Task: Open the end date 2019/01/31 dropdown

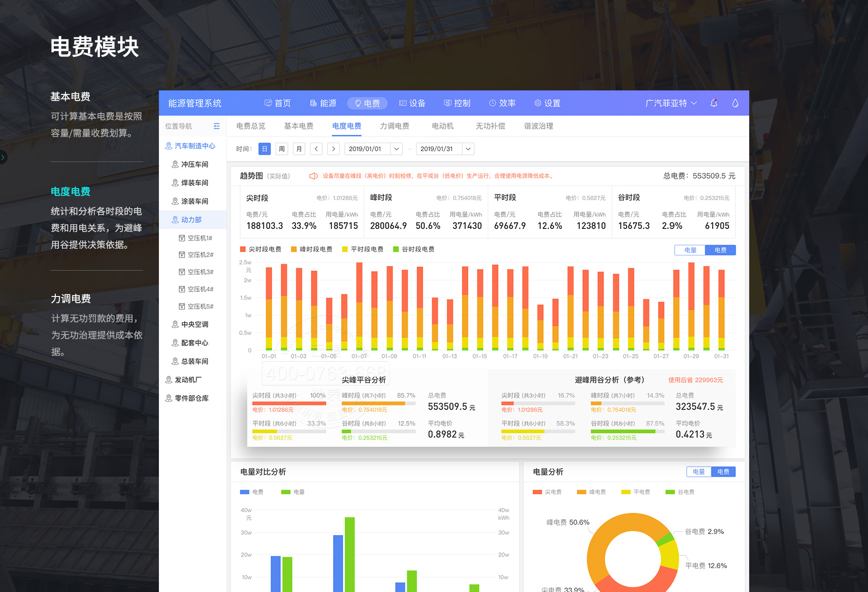Action: coord(468,149)
